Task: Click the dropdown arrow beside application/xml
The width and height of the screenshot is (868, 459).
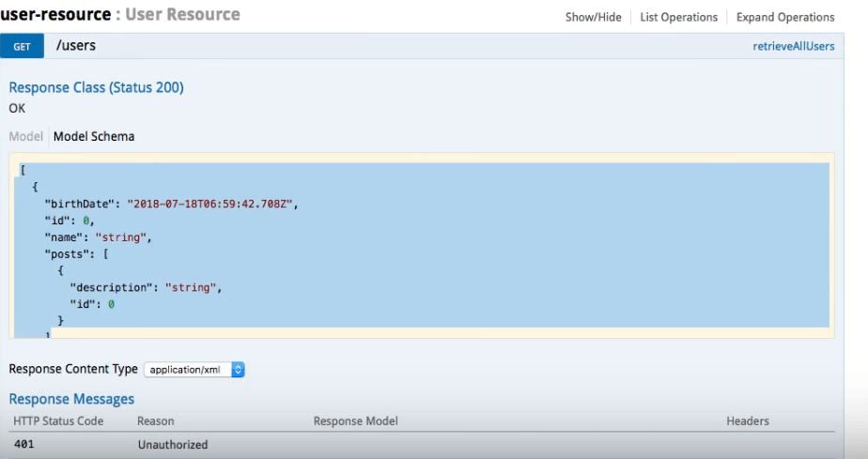Action: [x=238, y=370]
